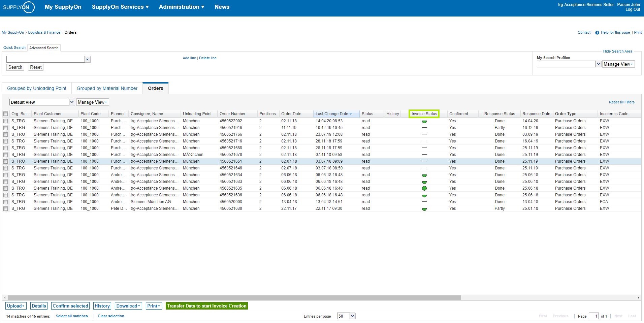Check the row for order 4560521916

click(x=5, y=128)
